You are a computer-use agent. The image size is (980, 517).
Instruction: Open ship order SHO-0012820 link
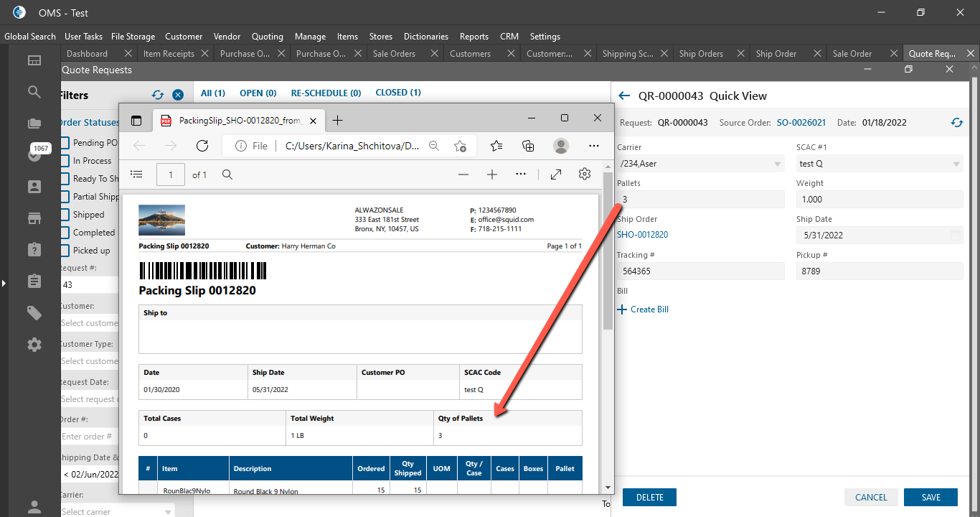click(642, 235)
